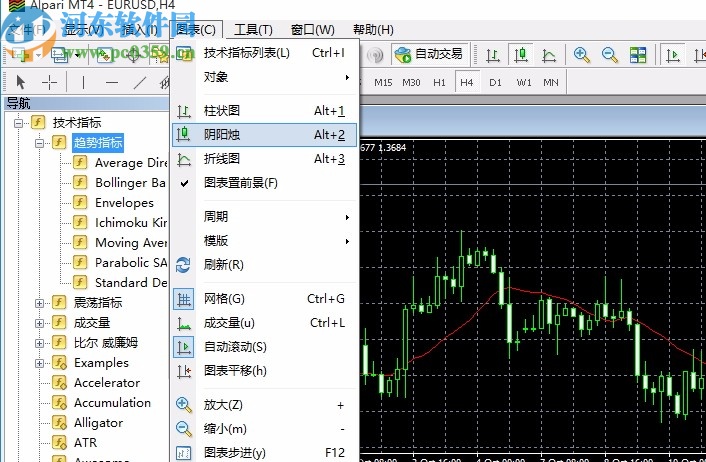
Task: Open the Window (窗口) menu
Action: pos(312,30)
